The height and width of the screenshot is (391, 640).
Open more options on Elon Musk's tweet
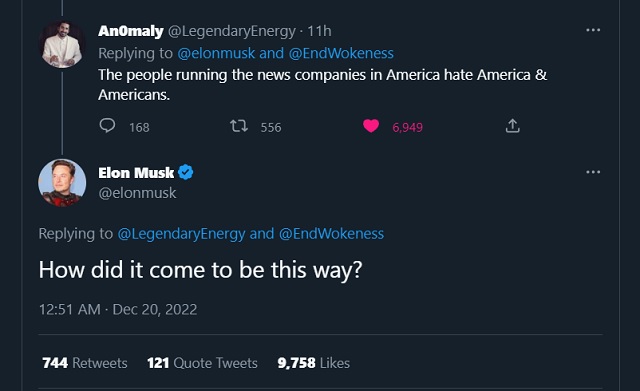593,172
